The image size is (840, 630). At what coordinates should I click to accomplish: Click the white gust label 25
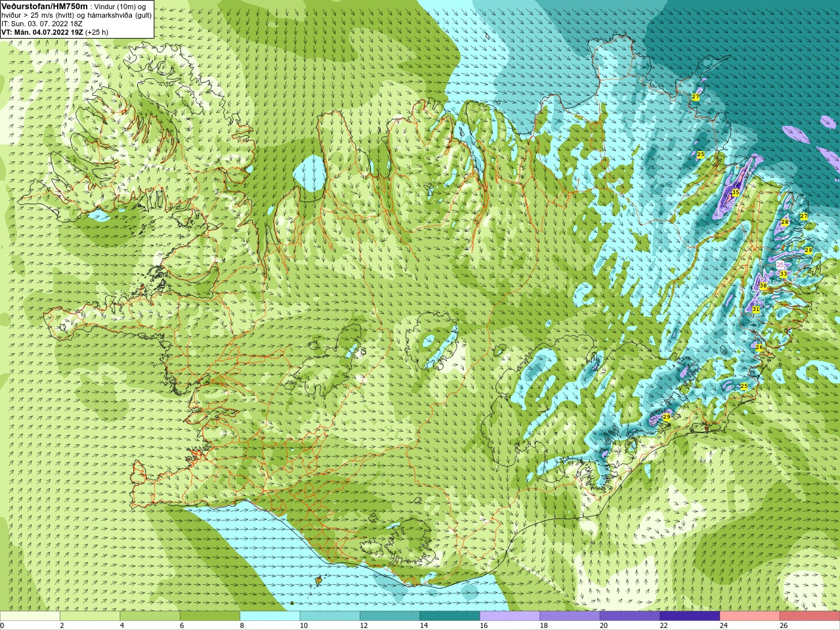780,265
